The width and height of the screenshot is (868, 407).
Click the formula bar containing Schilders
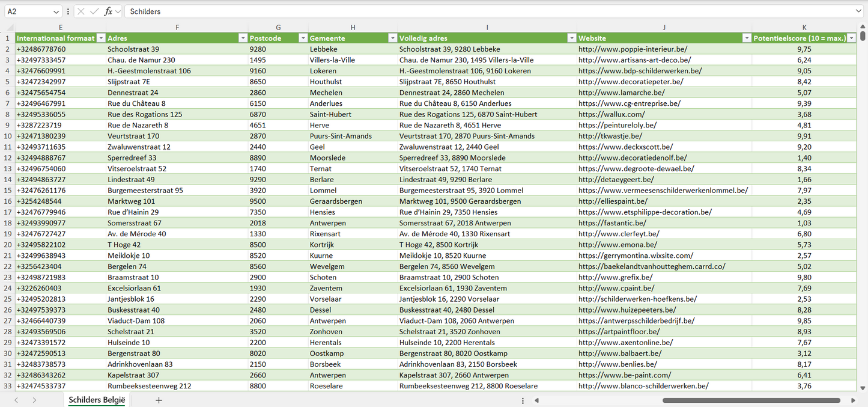click(481, 11)
